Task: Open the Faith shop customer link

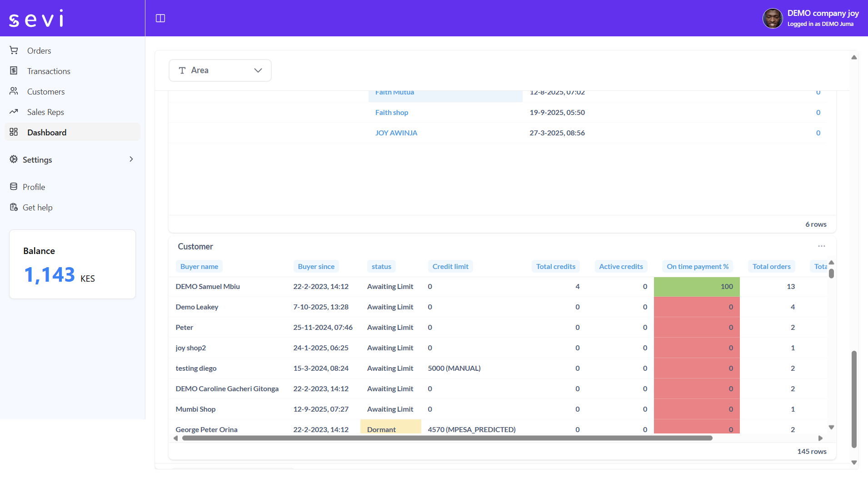Action: point(391,112)
